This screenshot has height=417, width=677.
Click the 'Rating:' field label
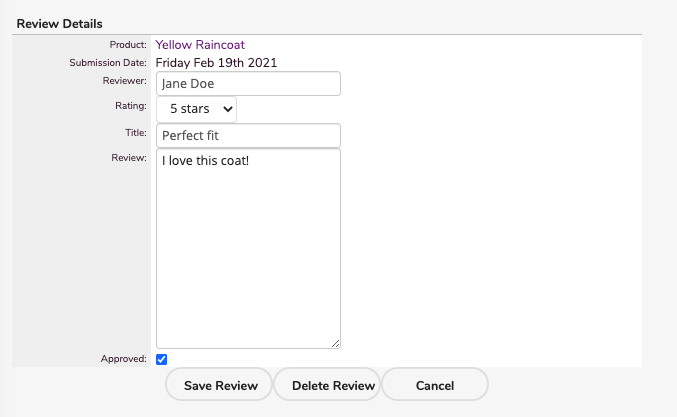point(130,105)
